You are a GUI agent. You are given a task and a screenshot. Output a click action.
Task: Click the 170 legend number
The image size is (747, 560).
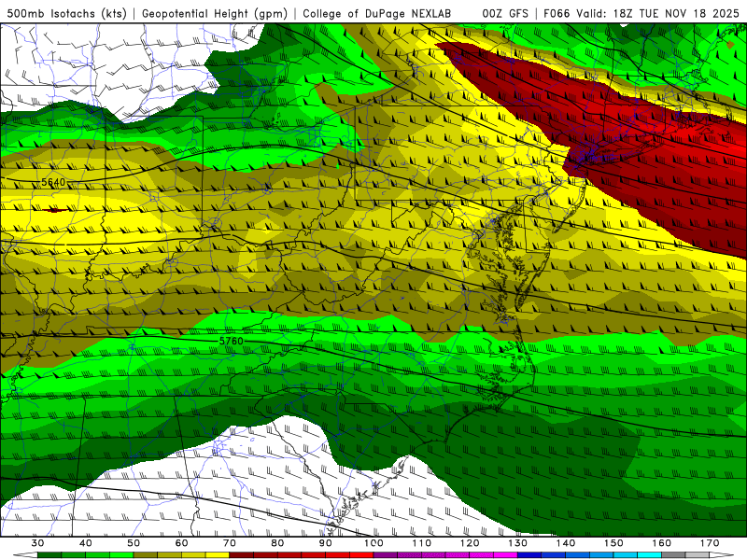coord(710,543)
